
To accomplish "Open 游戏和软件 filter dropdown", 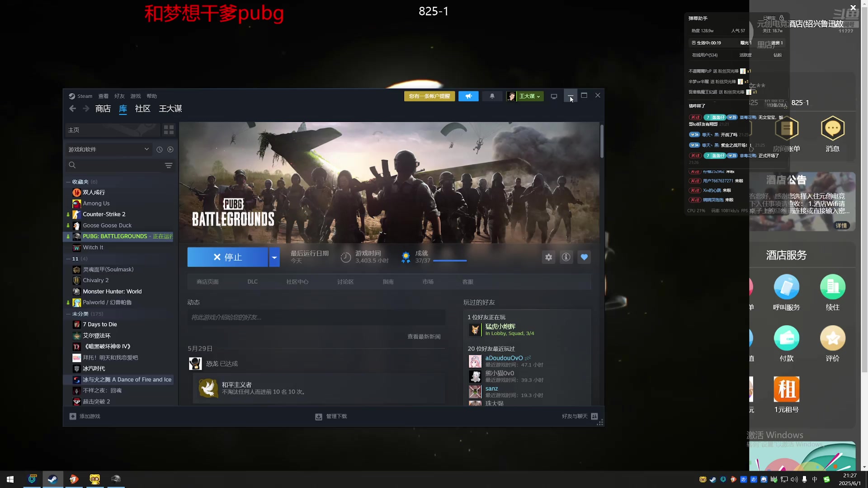I will point(108,150).
